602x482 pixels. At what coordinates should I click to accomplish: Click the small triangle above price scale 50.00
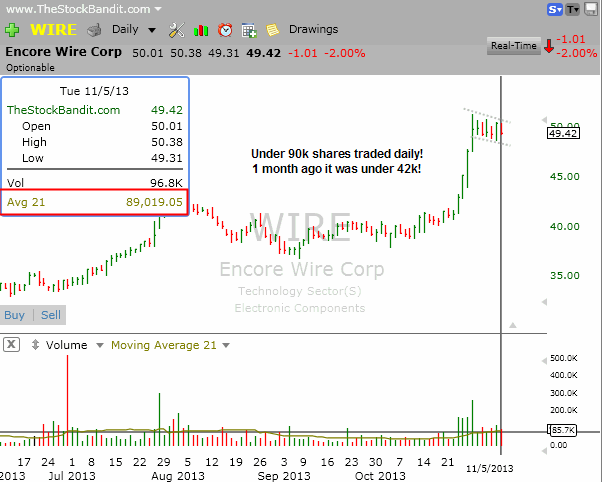(x=544, y=120)
